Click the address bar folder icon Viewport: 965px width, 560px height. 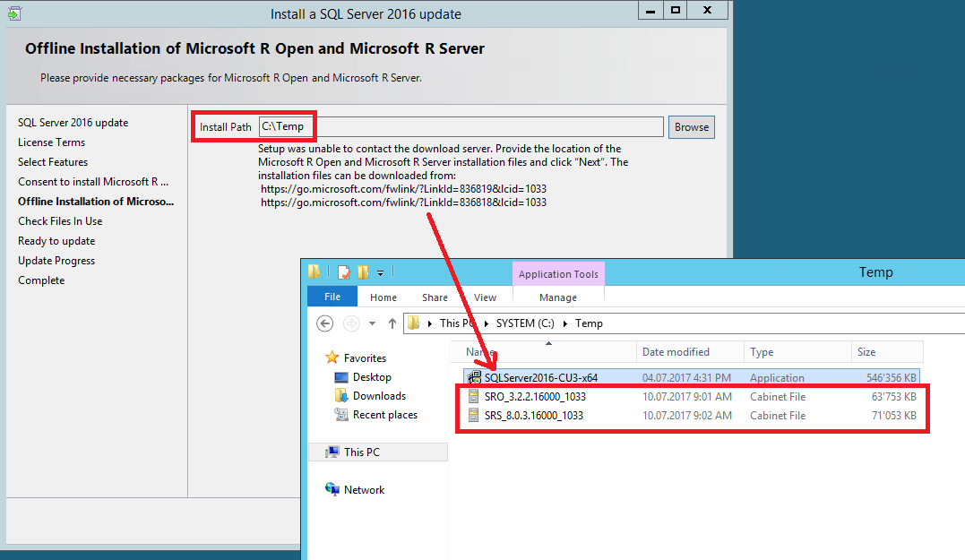click(x=414, y=323)
